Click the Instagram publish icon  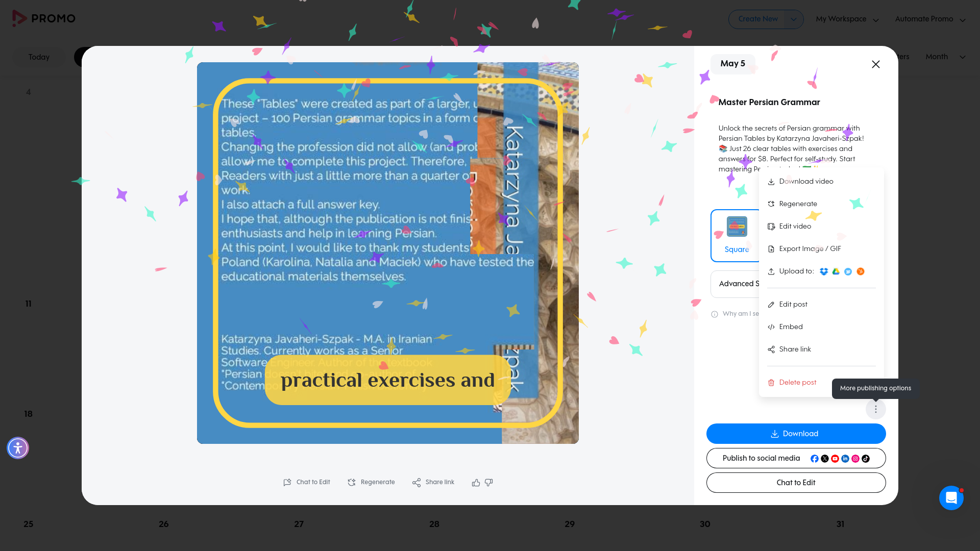855,459
